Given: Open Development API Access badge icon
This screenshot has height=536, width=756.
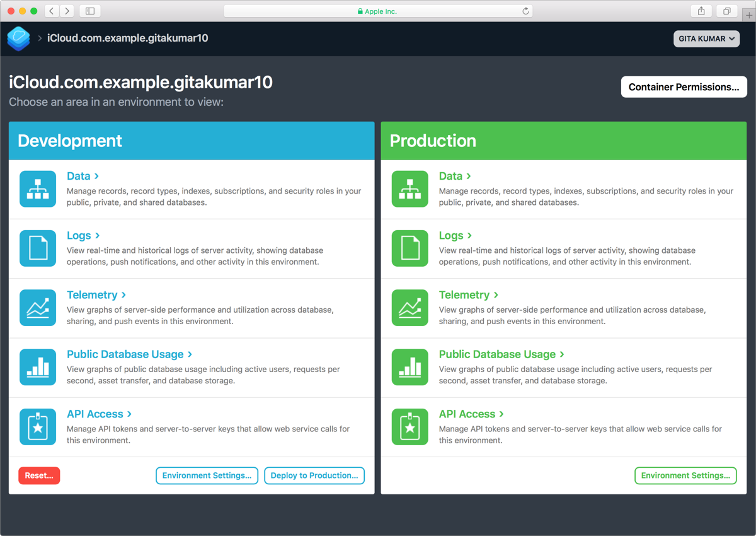Looking at the screenshot, I should (38, 427).
